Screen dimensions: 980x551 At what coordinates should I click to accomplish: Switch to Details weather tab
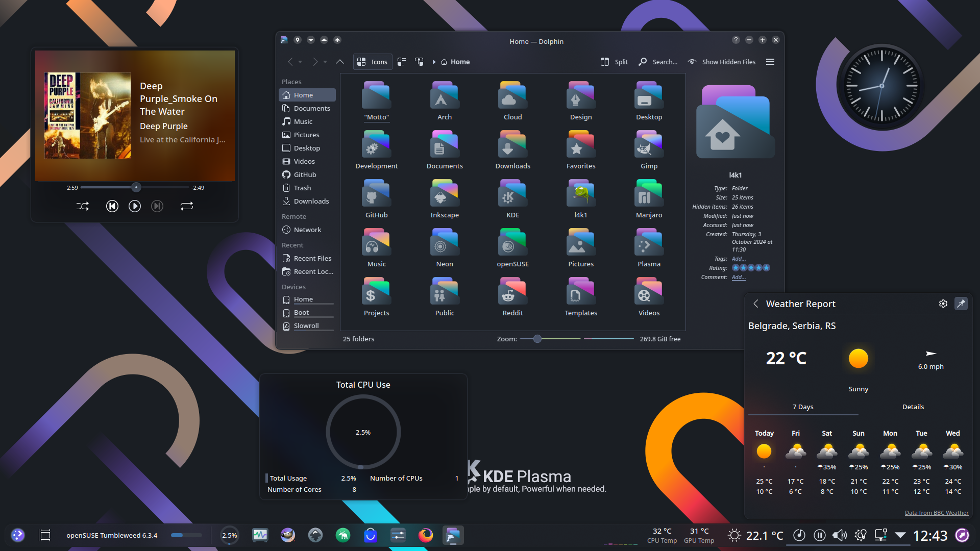tap(913, 407)
